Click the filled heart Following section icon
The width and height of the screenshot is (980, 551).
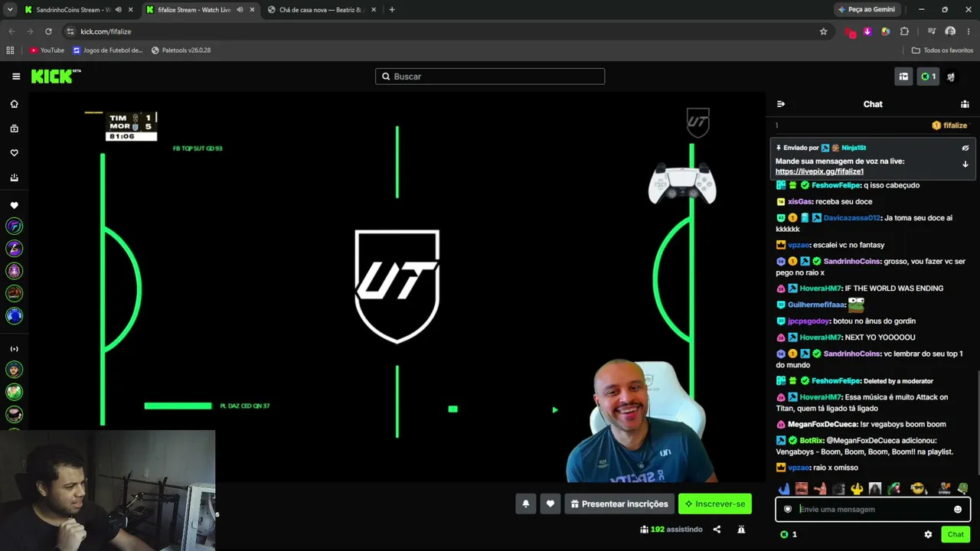(14, 205)
